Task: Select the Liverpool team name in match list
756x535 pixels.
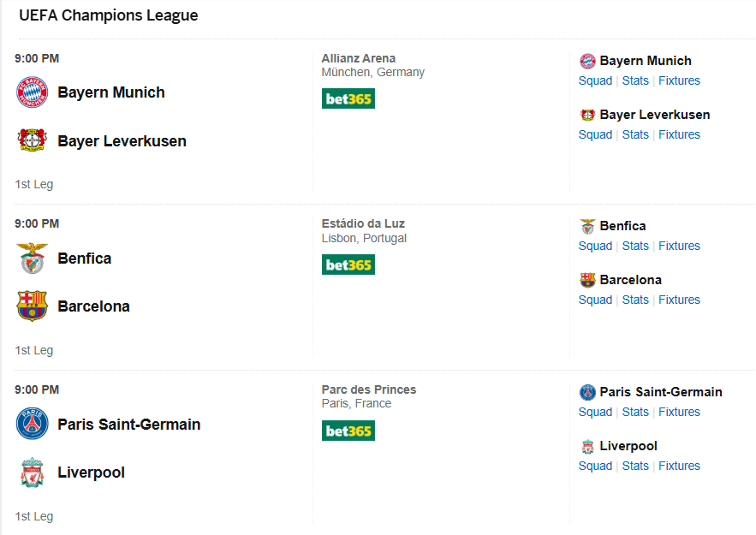Action: (x=91, y=473)
